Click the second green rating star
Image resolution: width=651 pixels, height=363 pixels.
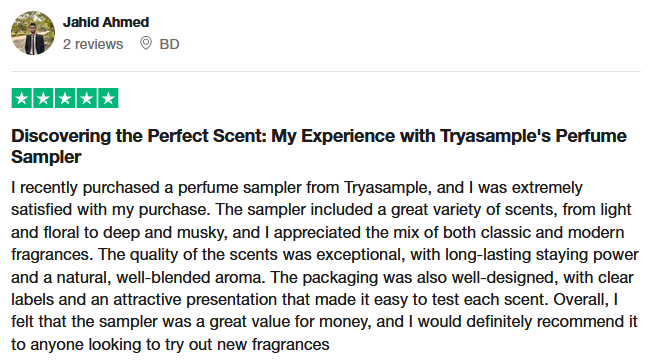(43, 98)
